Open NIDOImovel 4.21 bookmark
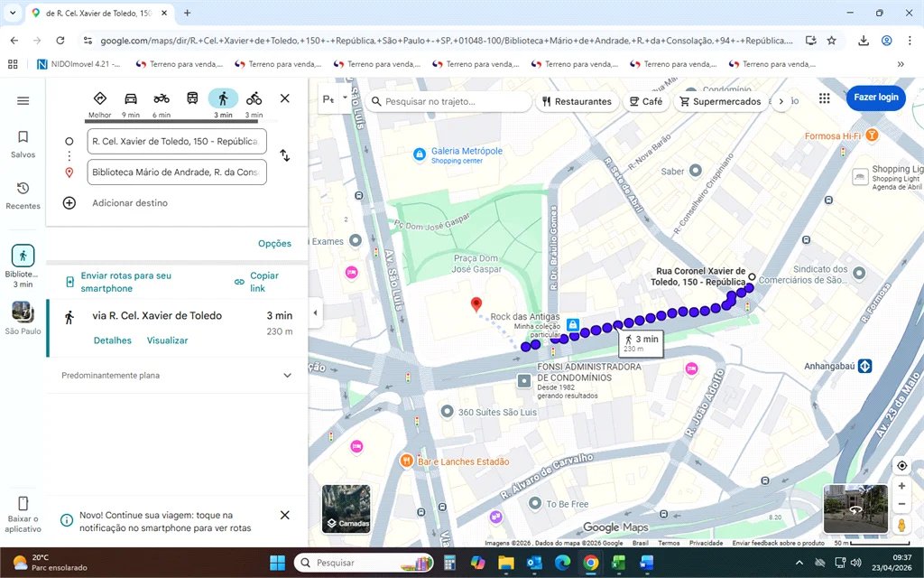This screenshot has height=578, width=924. [79, 64]
